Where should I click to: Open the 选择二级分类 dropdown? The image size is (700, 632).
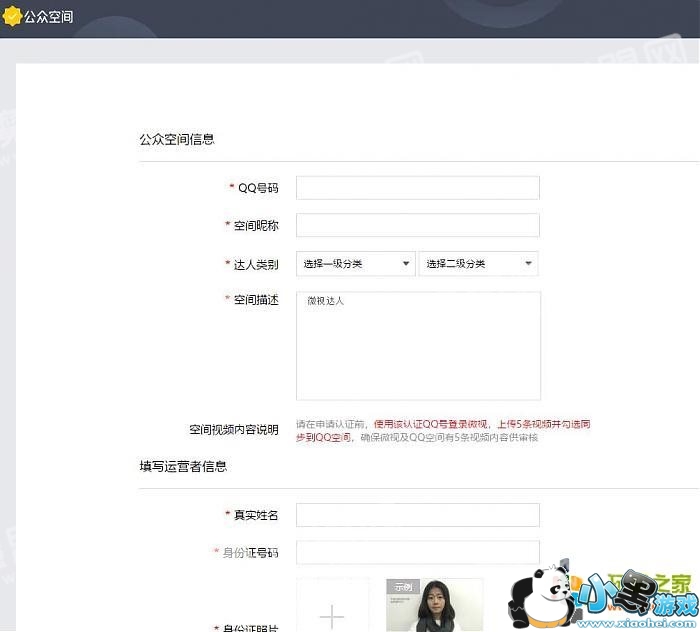(478, 263)
